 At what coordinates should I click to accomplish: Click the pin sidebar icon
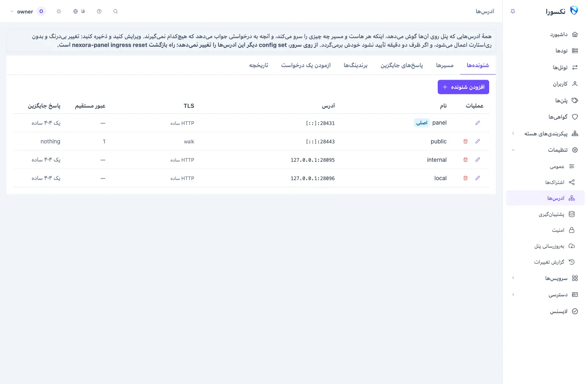(513, 11)
